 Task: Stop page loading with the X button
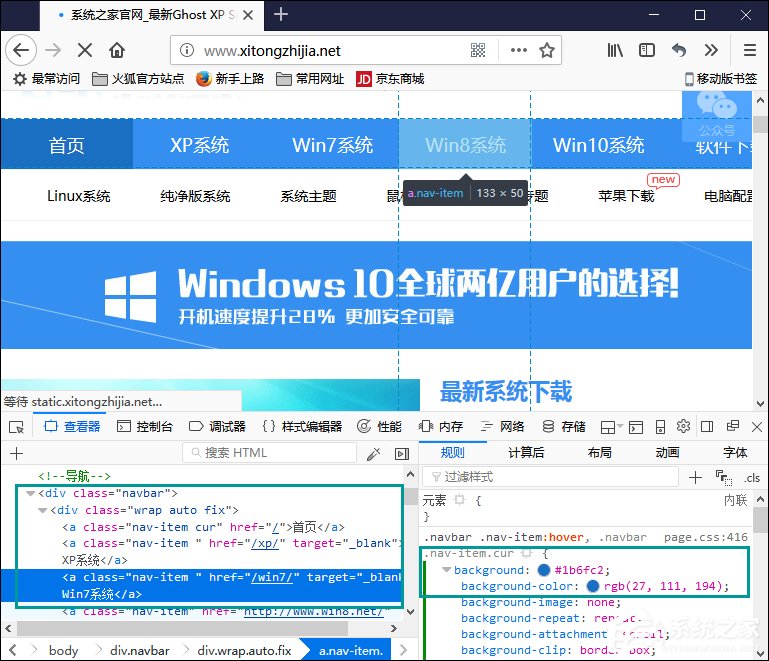[85, 50]
